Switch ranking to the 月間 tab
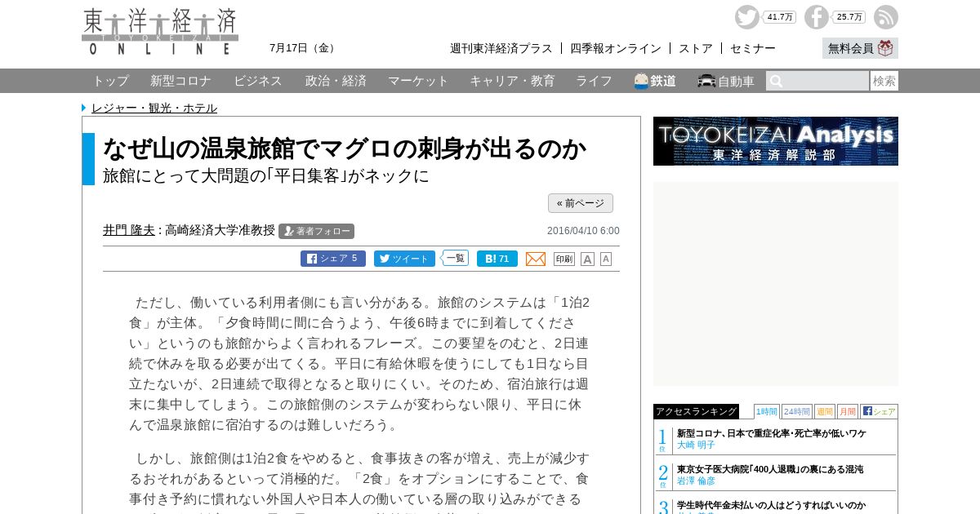This screenshot has height=514, width=980. [x=848, y=411]
